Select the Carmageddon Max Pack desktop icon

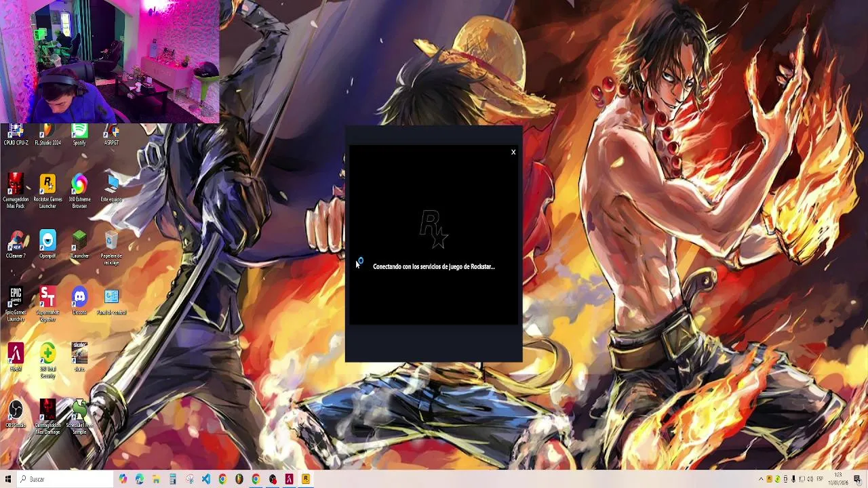(16, 191)
